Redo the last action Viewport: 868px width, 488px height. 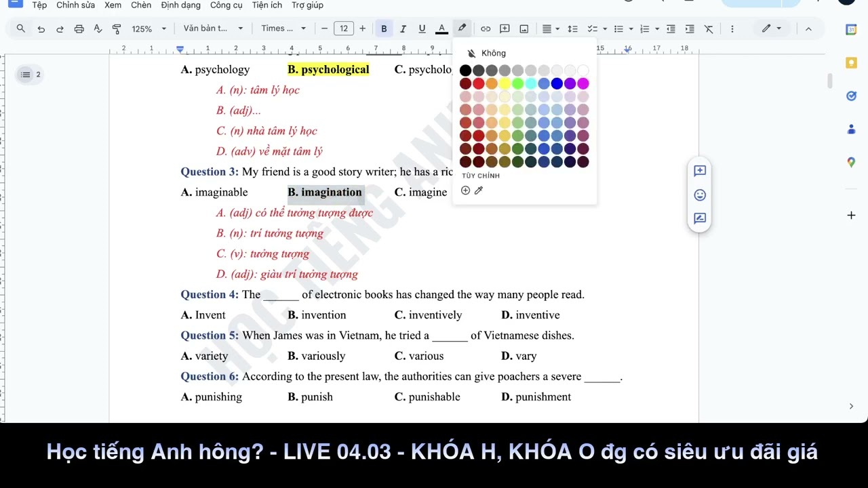click(x=60, y=28)
